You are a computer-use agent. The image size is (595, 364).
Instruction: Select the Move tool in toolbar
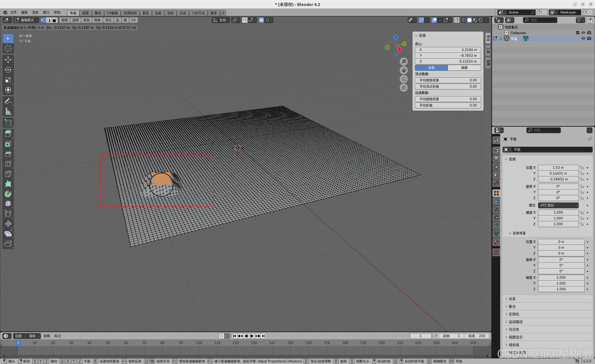coord(8,60)
